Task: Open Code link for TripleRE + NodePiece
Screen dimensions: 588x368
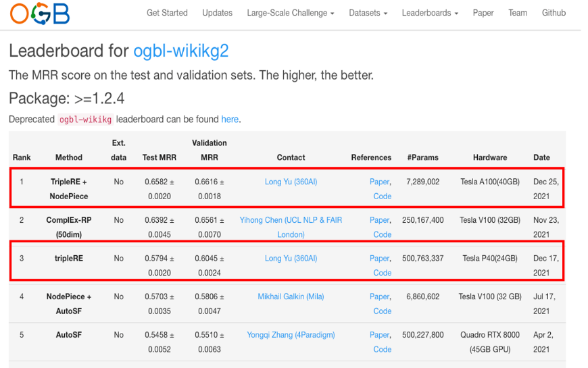Action: point(382,196)
